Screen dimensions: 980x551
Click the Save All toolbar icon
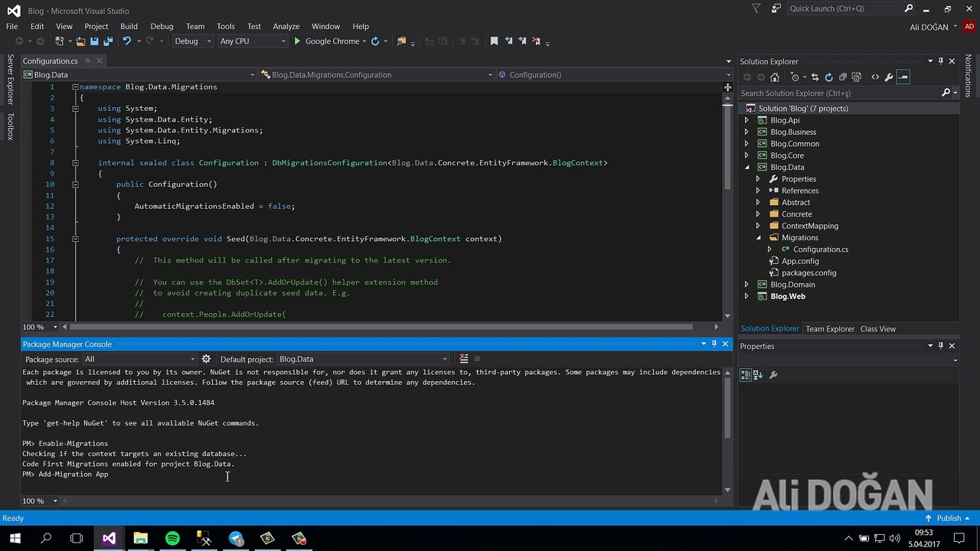(x=107, y=41)
